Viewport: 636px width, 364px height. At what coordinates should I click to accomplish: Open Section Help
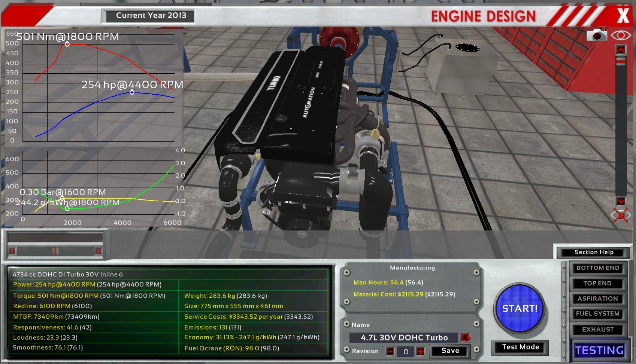(594, 252)
